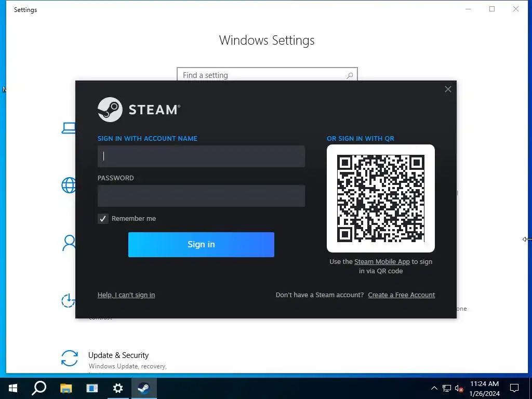Click the blue Sign in button
The width and height of the screenshot is (532, 399).
201,245
